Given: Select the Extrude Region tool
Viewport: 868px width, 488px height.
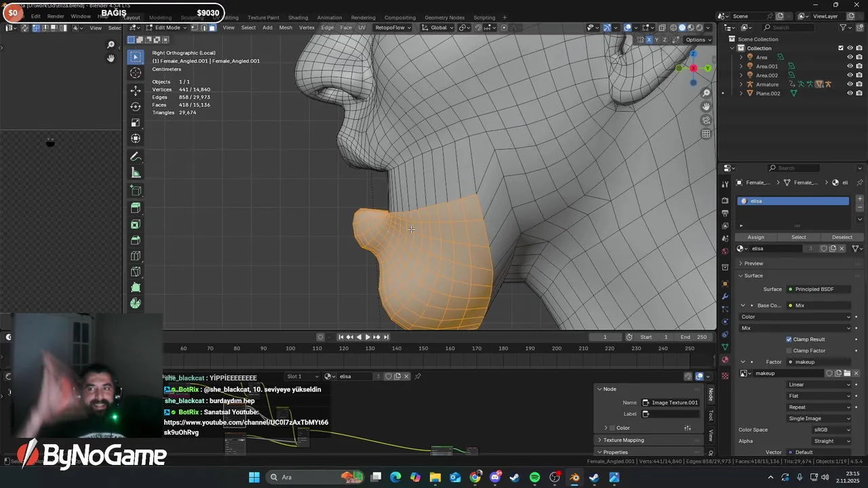Looking at the screenshot, I should pyautogui.click(x=136, y=208).
